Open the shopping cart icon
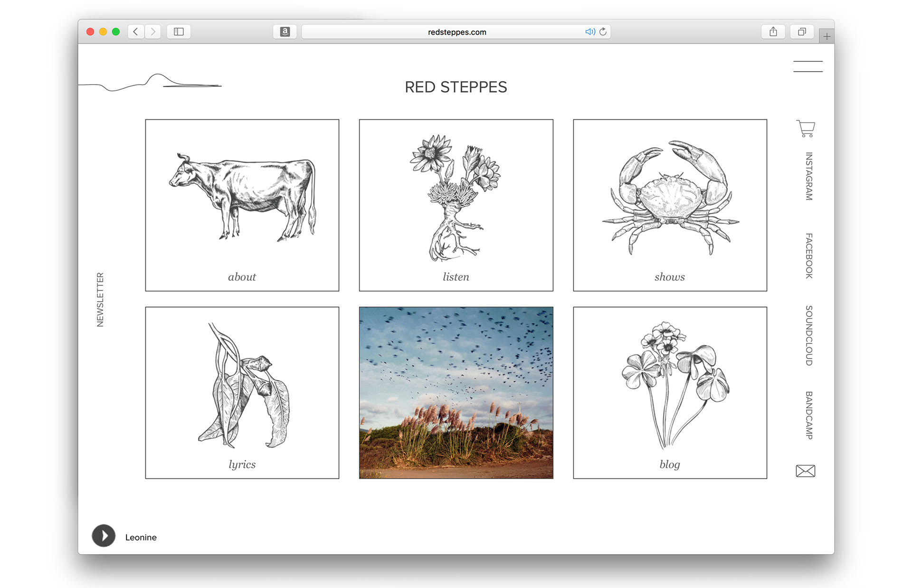The image size is (912, 588). click(806, 128)
